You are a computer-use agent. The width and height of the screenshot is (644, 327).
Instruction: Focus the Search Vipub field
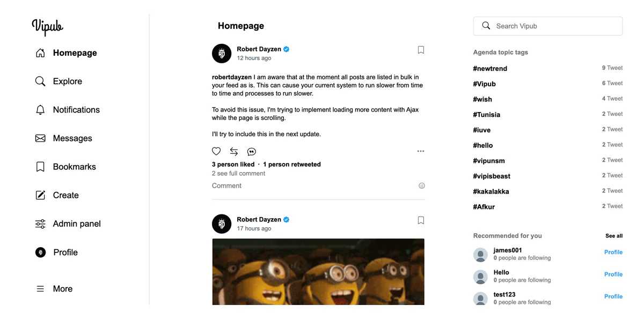(548, 26)
